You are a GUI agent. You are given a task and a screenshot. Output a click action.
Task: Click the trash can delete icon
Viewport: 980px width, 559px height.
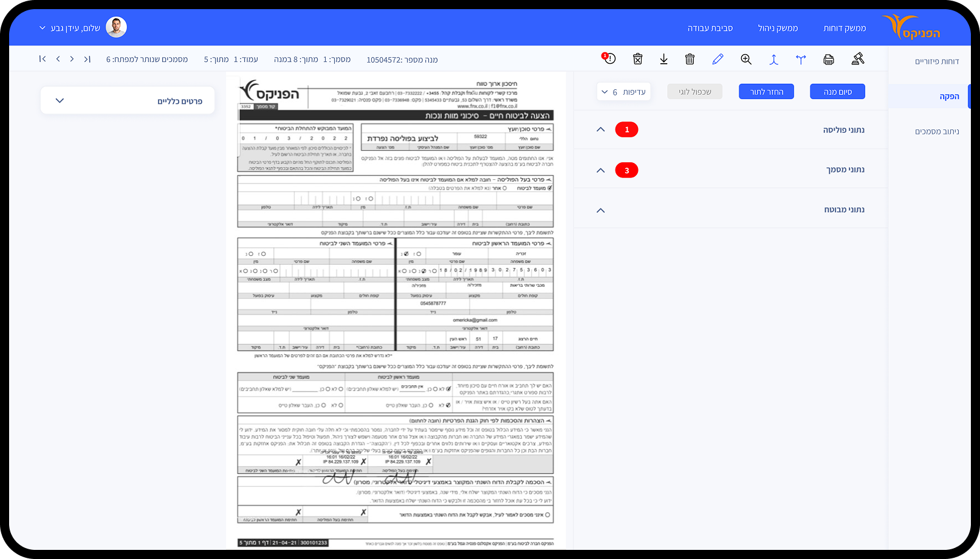pos(690,59)
